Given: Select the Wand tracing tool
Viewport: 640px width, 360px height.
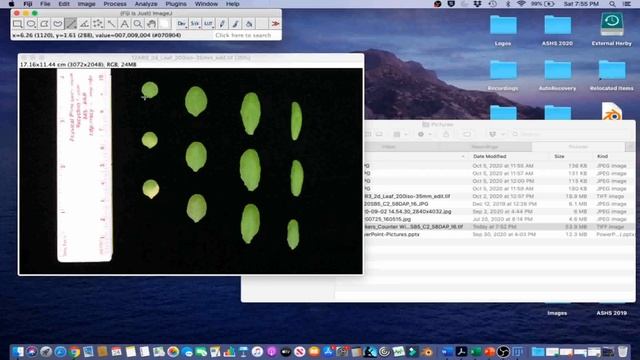Looking at the screenshot, I should coord(111,24).
